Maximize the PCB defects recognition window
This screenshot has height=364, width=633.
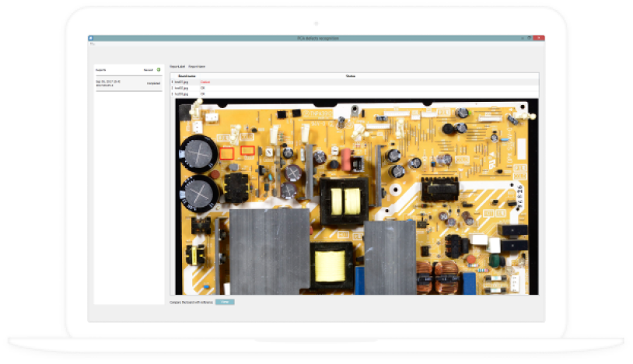tap(530, 37)
